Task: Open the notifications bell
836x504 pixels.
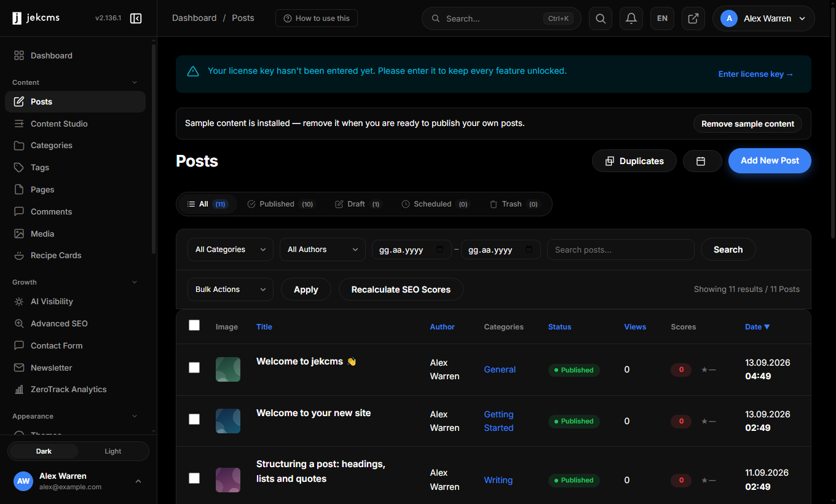Action: [631, 18]
